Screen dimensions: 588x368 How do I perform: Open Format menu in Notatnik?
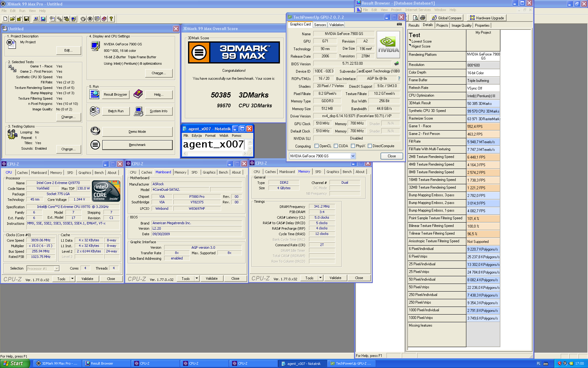coord(210,136)
